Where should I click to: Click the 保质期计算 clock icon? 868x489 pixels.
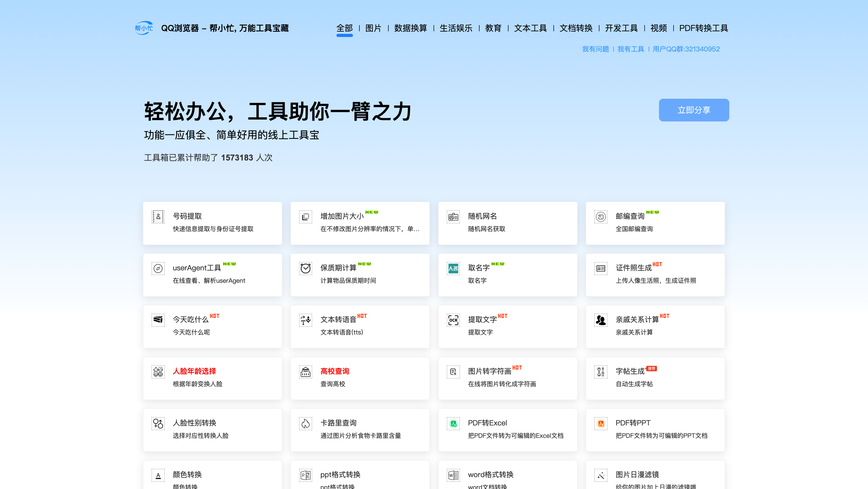pyautogui.click(x=305, y=268)
